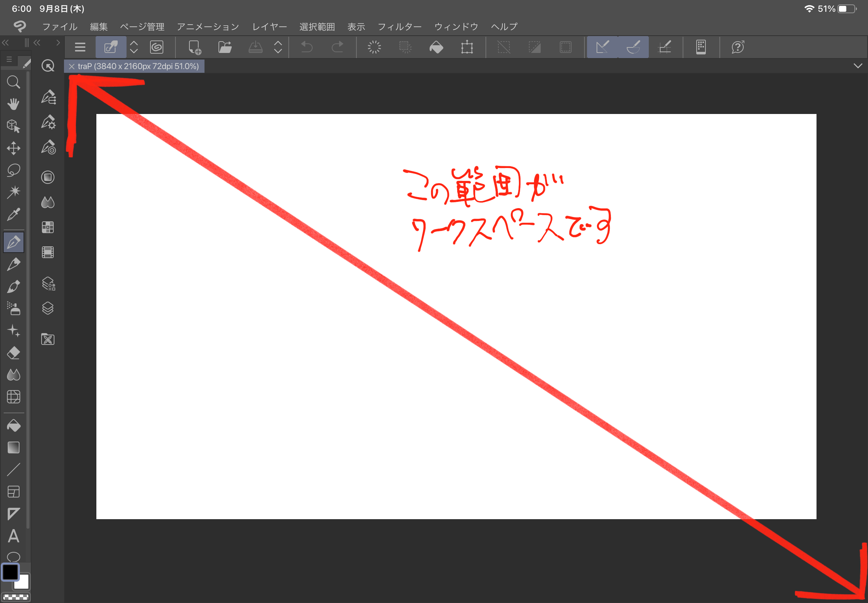Open a file with folder icon
This screenshot has width=868, height=603.
click(x=225, y=47)
